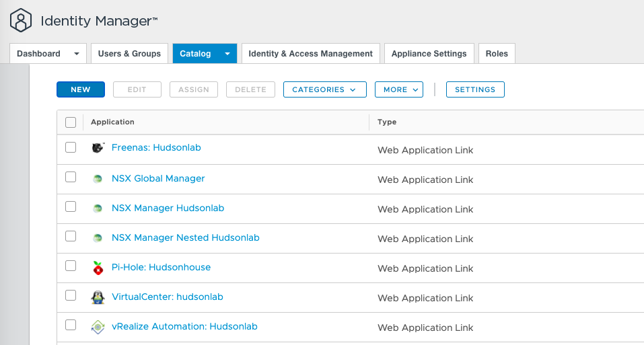Screen dimensions: 644x345
Task: Click the NSX Manager Hudsonlab app icon
Action: coord(98,208)
